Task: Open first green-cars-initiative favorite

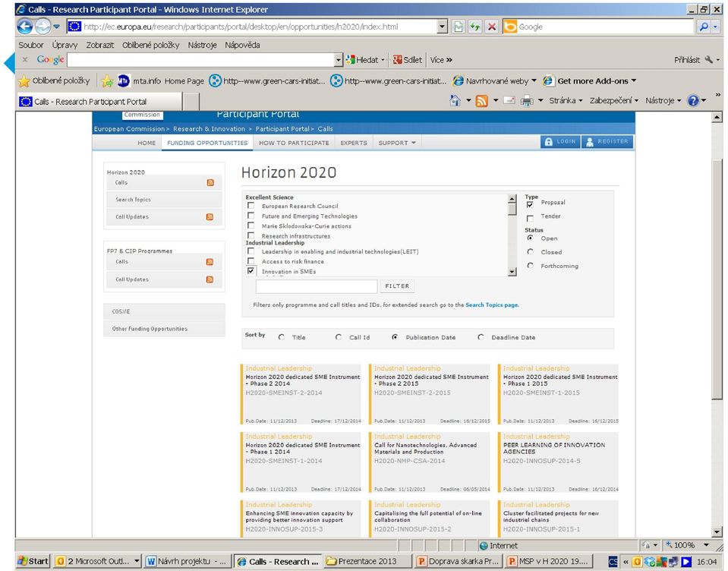Action: [267, 80]
